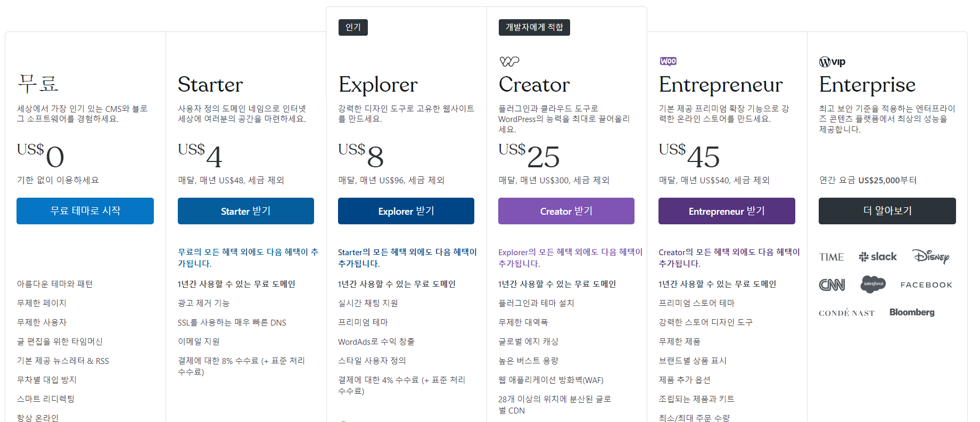
Task: Click '조립되는 제품과 키트' feature
Action: click(x=696, y=399)
